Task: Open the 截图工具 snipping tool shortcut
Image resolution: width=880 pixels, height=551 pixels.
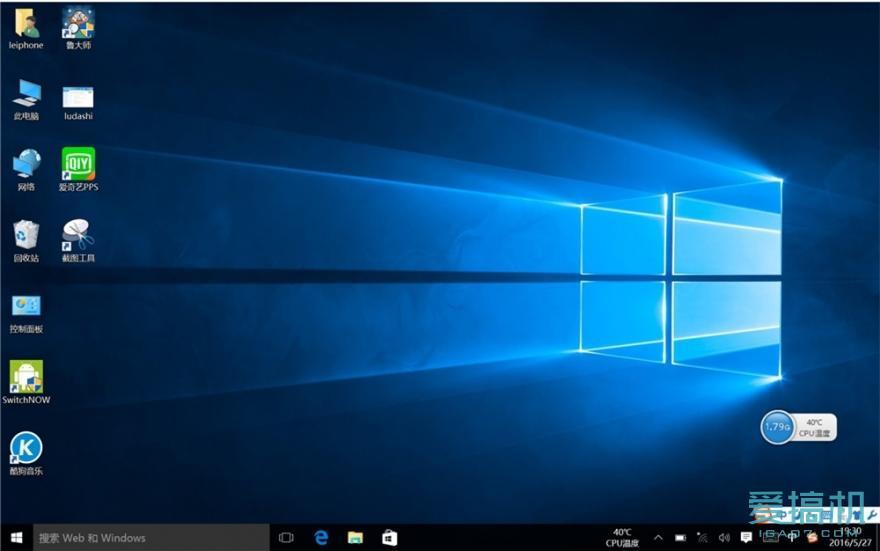Action: [78, 241]
